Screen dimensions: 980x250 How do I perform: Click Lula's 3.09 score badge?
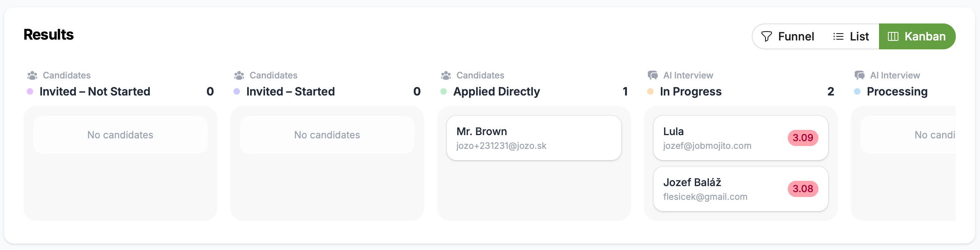pyautogui.click(x=803, y=138)
